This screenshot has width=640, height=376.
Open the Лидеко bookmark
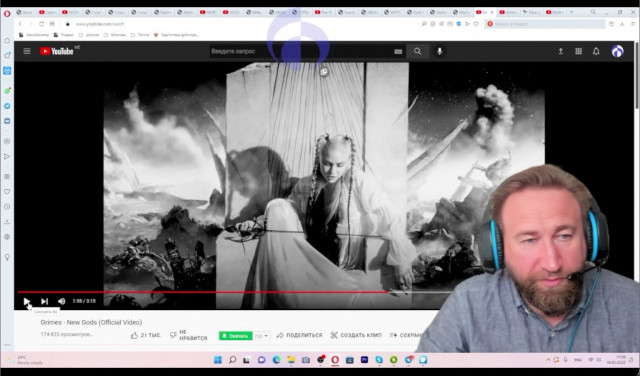[64, 35]
